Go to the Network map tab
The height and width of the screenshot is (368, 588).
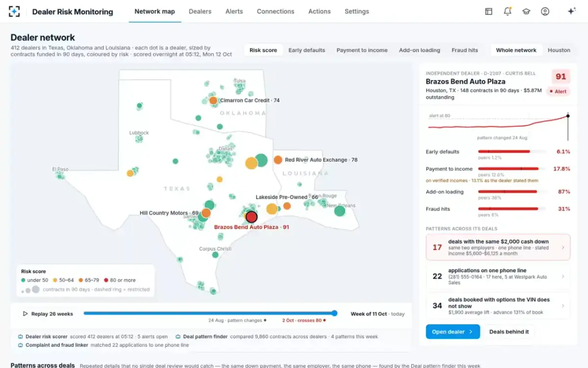click(154, 11)
